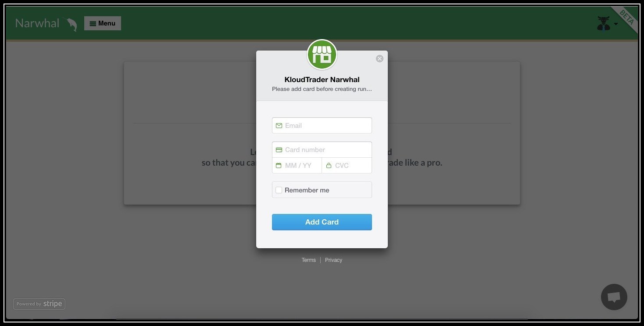Image resolution: width=644 pixels, height=326 pixels.
Task: Open the chat bubble widget
Action: click(614, 297)
